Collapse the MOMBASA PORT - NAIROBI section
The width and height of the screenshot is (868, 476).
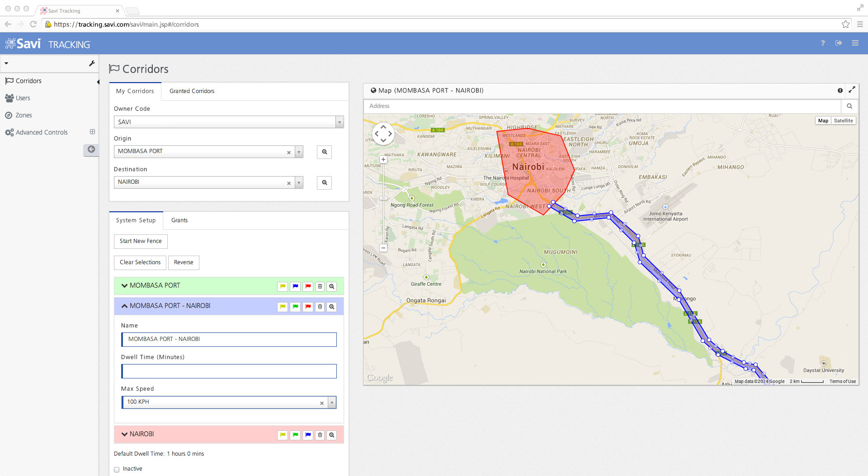coord(124,306)
